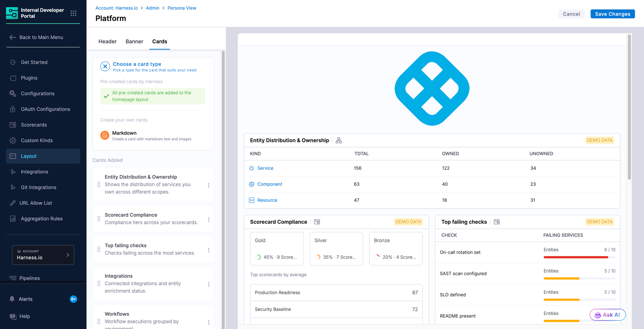Click the Internal Developer Portal logo
Viewport: 644px width, 329px height.
(12, 13)
